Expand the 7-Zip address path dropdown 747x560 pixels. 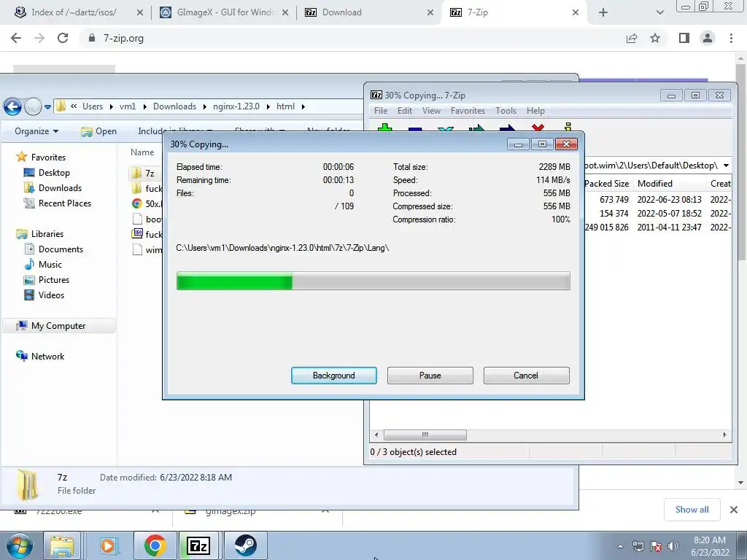pyautogui.click(x=726, y=166)
